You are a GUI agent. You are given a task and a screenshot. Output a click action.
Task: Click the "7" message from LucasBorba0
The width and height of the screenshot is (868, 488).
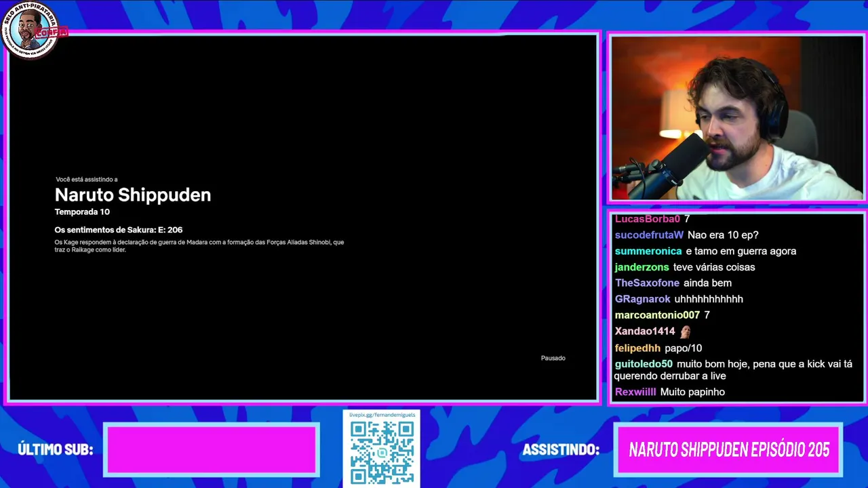tap(687, 219)
